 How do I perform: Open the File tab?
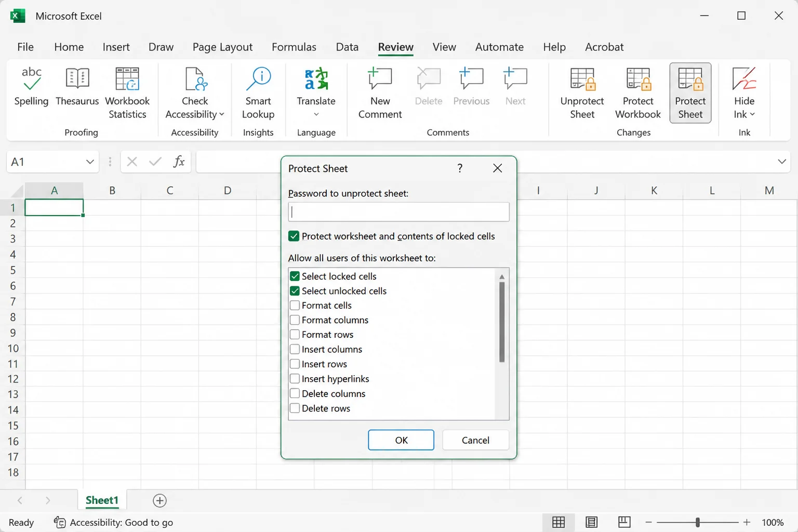(x=25, y=47)
